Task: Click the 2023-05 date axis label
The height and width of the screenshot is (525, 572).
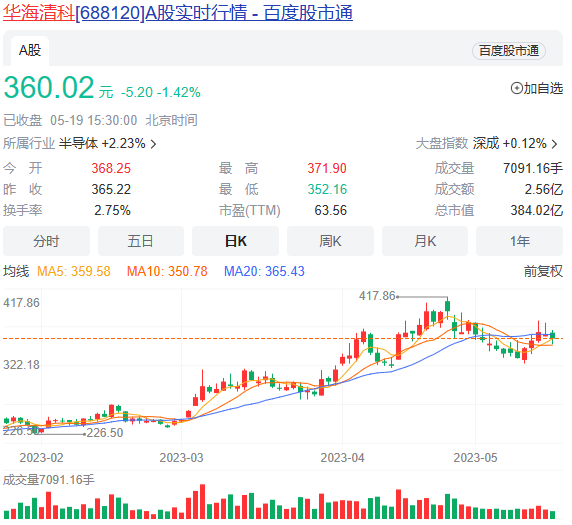Action: click(x=475, y=458)
